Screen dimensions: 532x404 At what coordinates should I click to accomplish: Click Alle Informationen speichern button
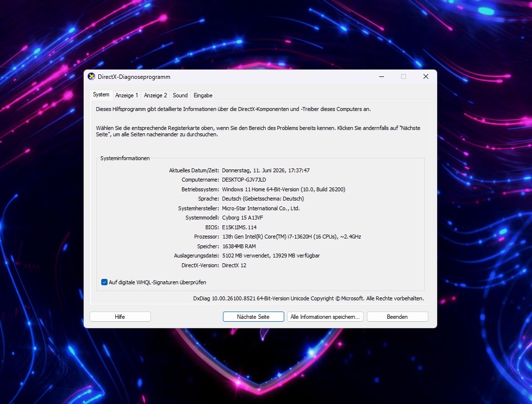[325, 317]
